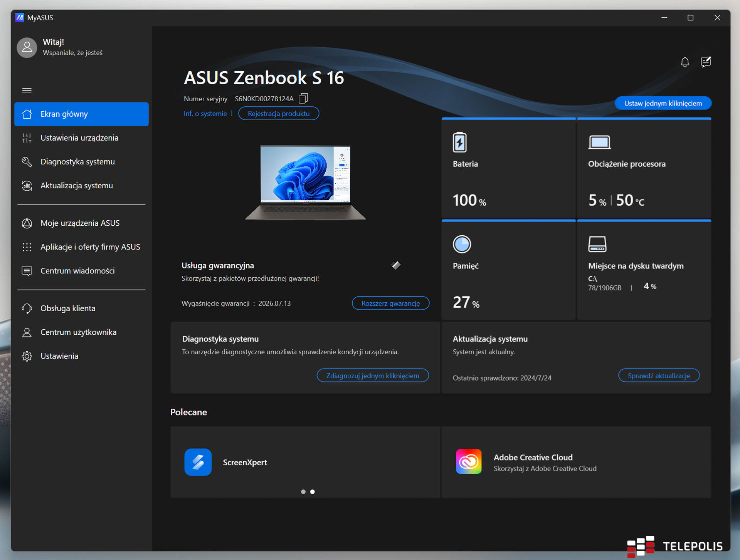
Task: Open Aktualizacja systemu in sidebar
Action: [x=77, y=186]
